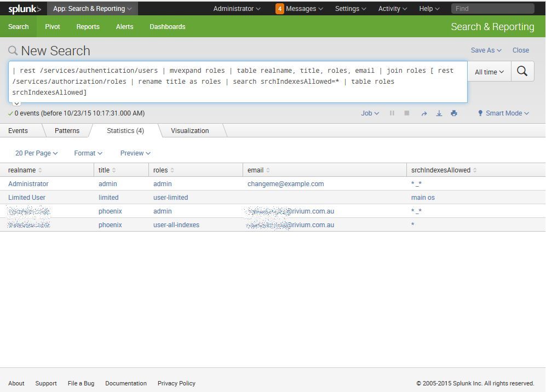Click phoenix title in user-all-indexes row

coord(110,225)
